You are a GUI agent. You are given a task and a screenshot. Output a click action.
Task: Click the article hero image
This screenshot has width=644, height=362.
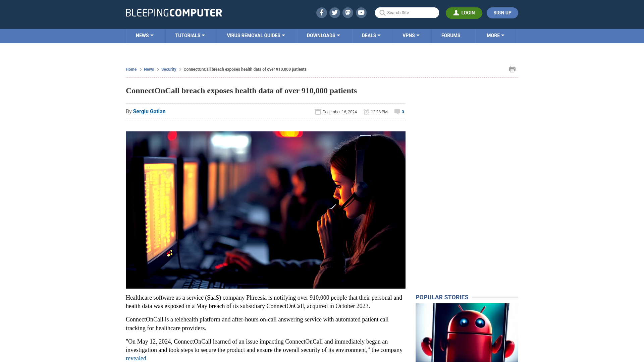[266, 210]
